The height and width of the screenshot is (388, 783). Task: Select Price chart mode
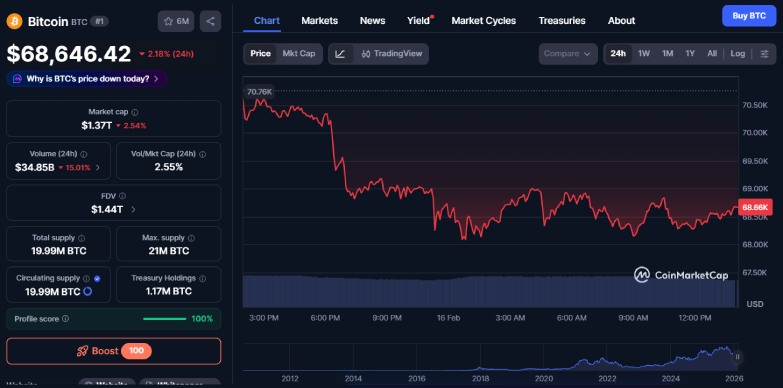tap(260, 54)
